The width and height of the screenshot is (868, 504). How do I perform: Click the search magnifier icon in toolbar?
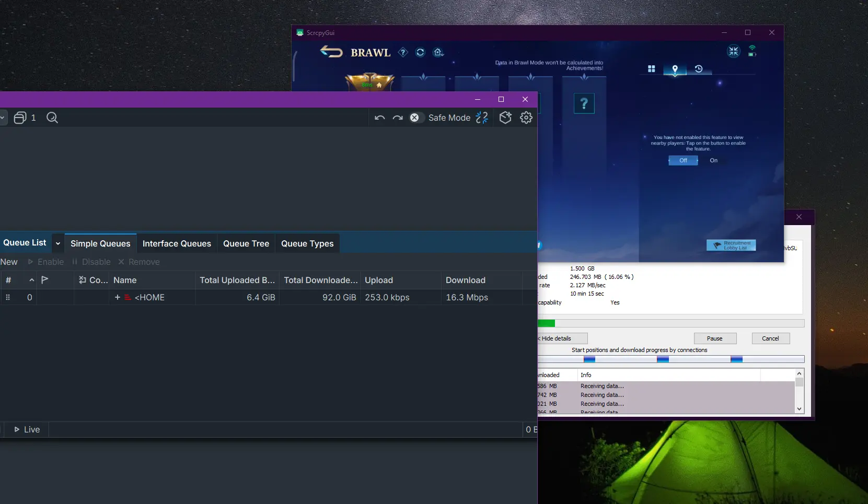coord(52,118)
